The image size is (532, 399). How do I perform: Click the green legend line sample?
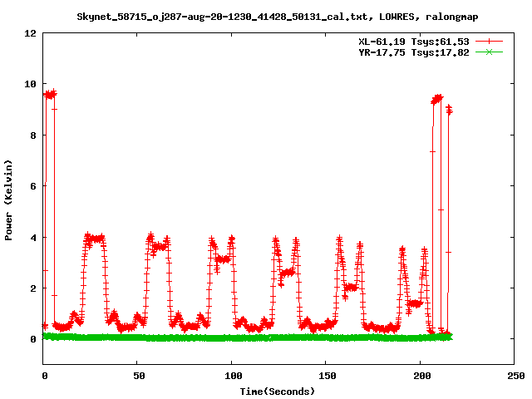click(489, 52)
